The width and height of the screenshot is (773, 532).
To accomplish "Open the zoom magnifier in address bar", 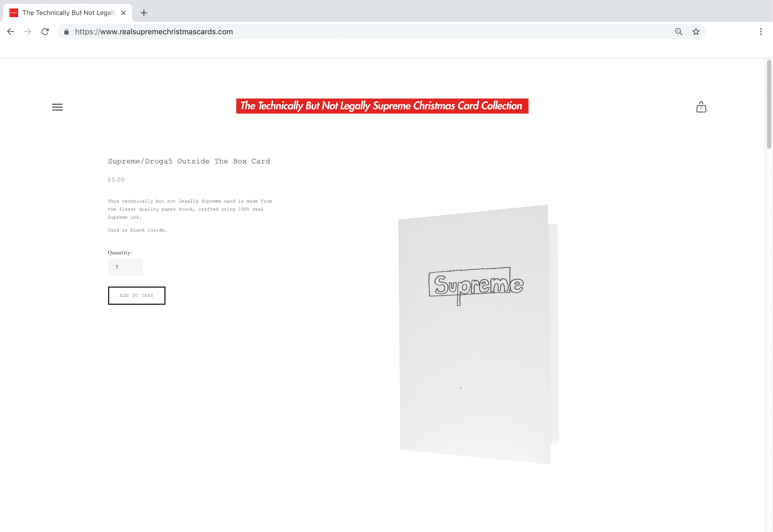I will tap(679, 32).
